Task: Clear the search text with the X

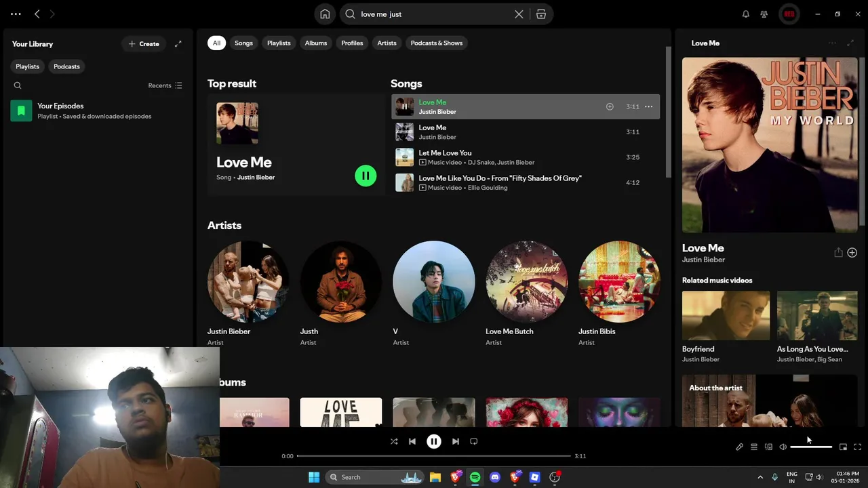Action: [519, 14]
